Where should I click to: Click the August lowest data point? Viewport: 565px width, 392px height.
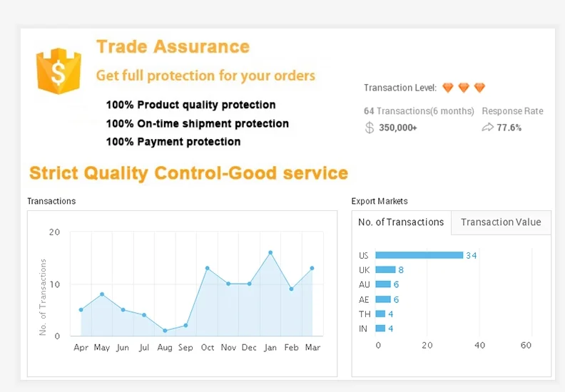click(x=165, y=331)
